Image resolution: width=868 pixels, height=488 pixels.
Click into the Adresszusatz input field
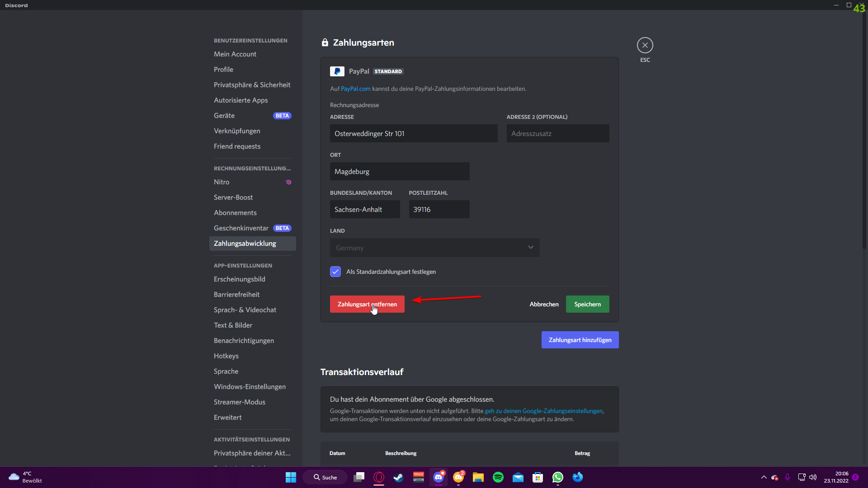[x=557, y=134]
